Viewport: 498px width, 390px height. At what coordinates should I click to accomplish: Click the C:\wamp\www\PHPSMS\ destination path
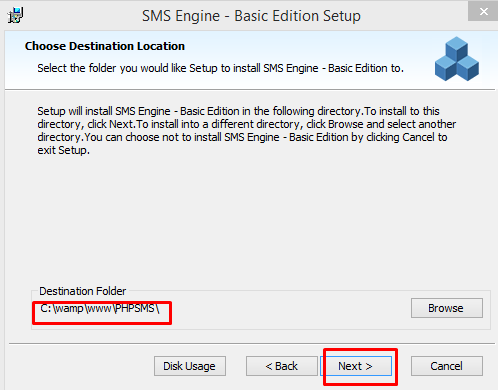pos(100,308)
